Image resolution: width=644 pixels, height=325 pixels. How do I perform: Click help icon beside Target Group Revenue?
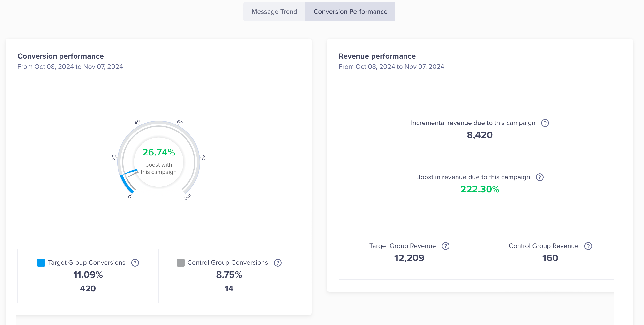pos(445,246)
